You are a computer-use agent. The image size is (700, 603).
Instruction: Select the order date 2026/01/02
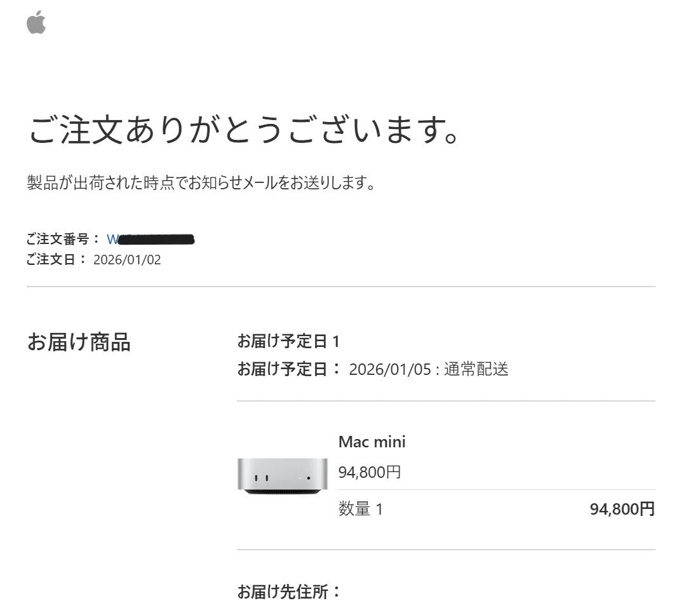coord(127,260)
